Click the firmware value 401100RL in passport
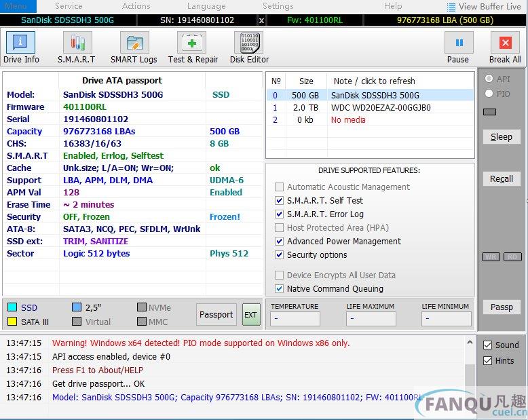This screenshot has height=420, width=528. (x=85, y=107)
